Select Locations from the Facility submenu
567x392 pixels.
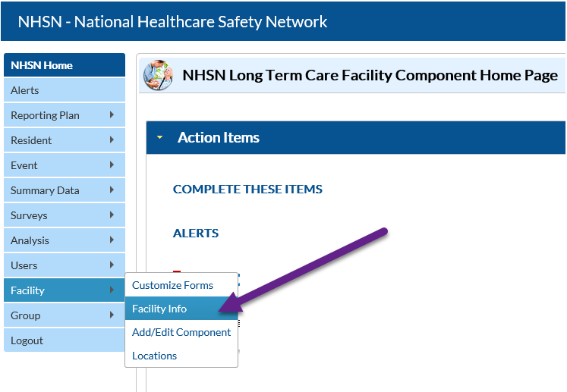pos(154,356)
